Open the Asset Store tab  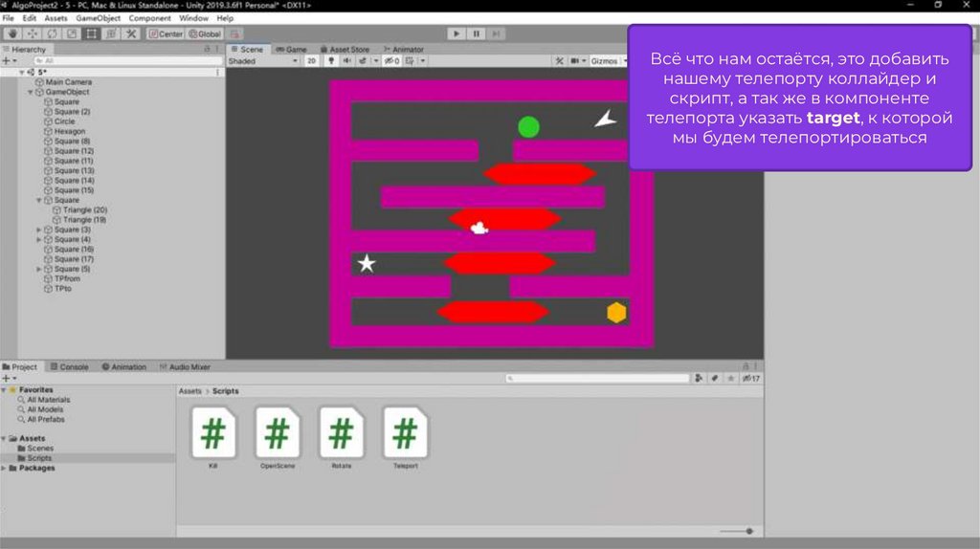tap(345, 50)
